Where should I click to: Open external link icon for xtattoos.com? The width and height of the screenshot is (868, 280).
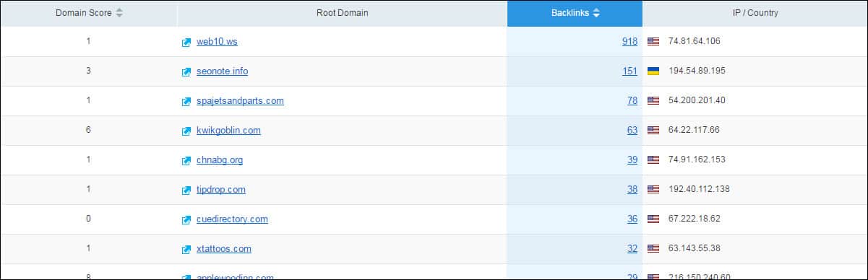coord(186,249)
